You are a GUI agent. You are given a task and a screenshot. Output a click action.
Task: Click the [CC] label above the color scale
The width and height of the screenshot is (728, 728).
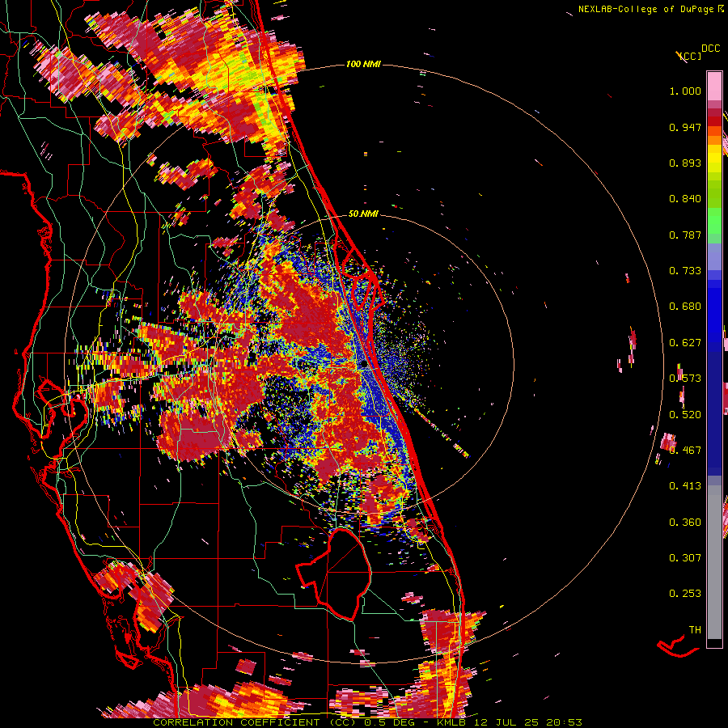click(690, 56)
